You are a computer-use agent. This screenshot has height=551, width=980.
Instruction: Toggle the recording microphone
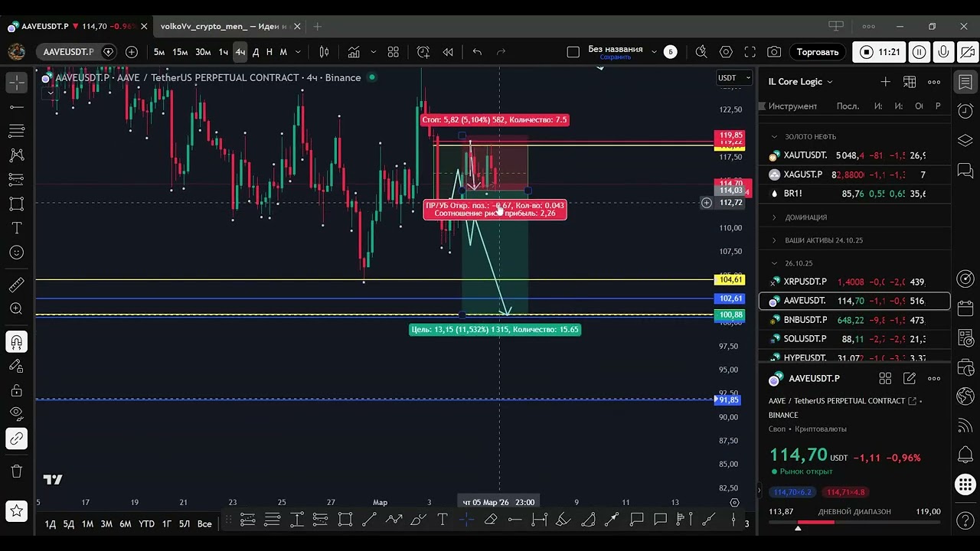[944, 52]
